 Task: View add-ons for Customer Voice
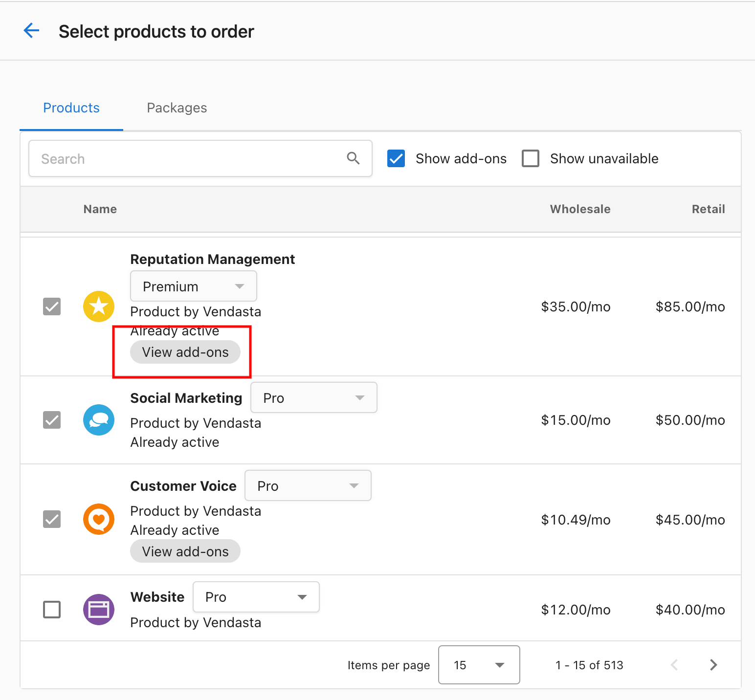[x=185, y=551]
